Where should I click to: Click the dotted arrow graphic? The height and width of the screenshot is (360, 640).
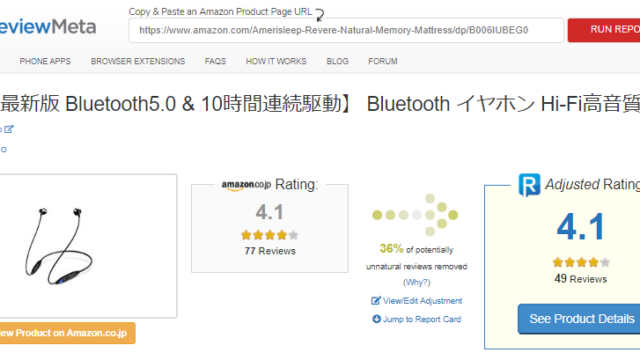click(x=415, y=215)
